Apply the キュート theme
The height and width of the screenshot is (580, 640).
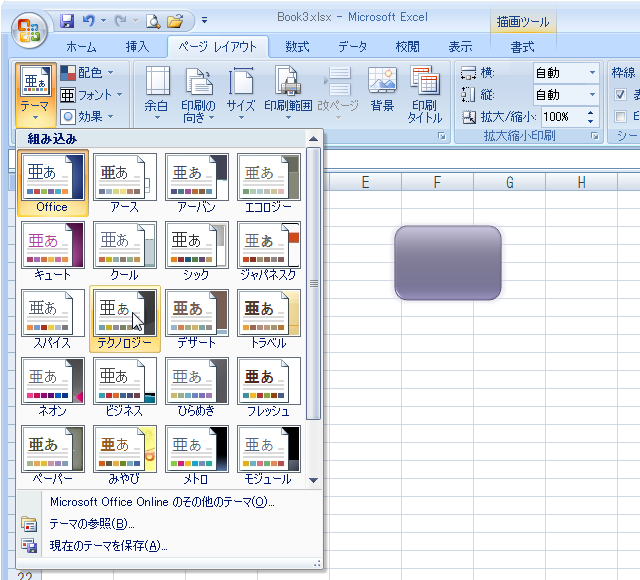pyautogui.click(x=53, y=251)
